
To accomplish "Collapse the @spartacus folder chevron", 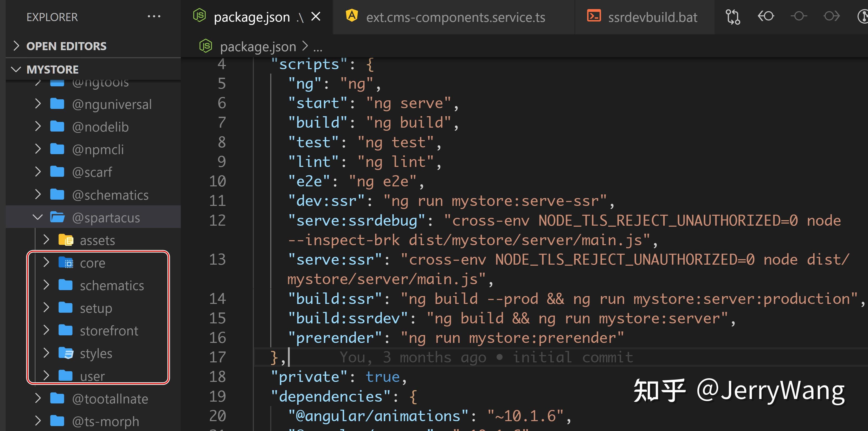I will click(x=38, y=217).
